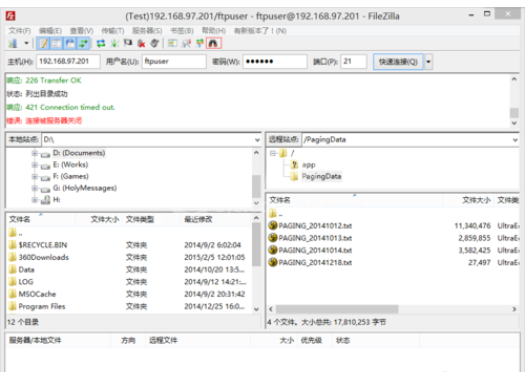Image resolution: width=527 pixels, height=372 pixels.
Task: Select the MSOCache local folder
Action: [x=37, y=294]
